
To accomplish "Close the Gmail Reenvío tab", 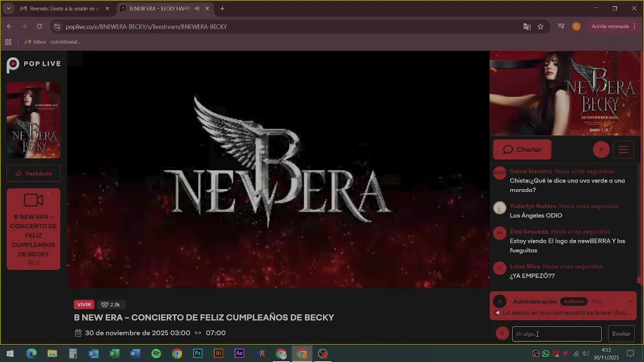I will click(107, 9).
